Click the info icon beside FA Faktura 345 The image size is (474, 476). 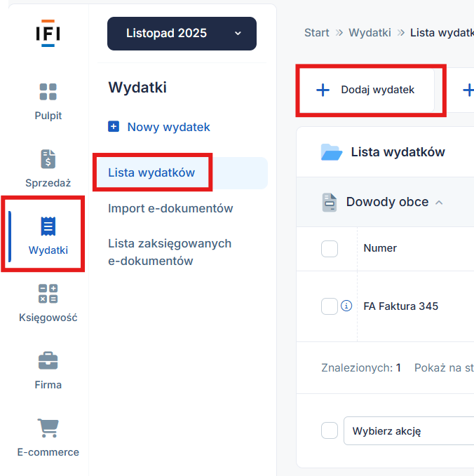point(346,306)
